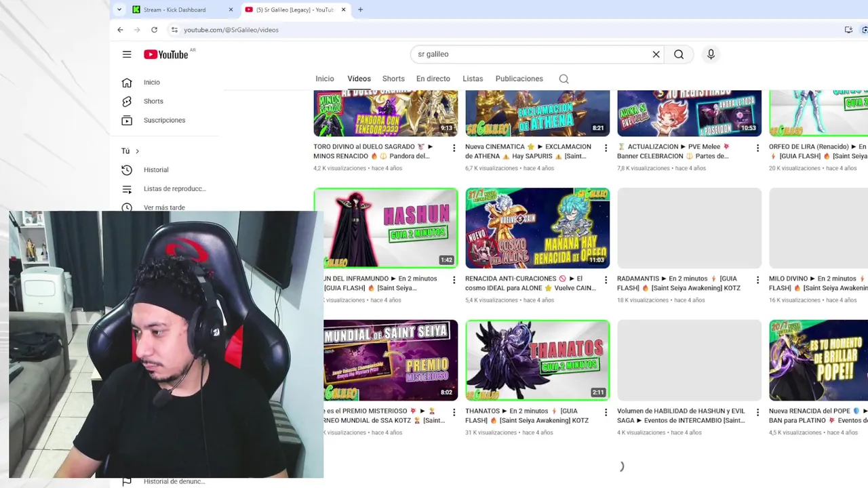Screen dimensions: 868x488
Task: Open the Pandora con tenedor thumbnail
Action: tap(386, 113)
